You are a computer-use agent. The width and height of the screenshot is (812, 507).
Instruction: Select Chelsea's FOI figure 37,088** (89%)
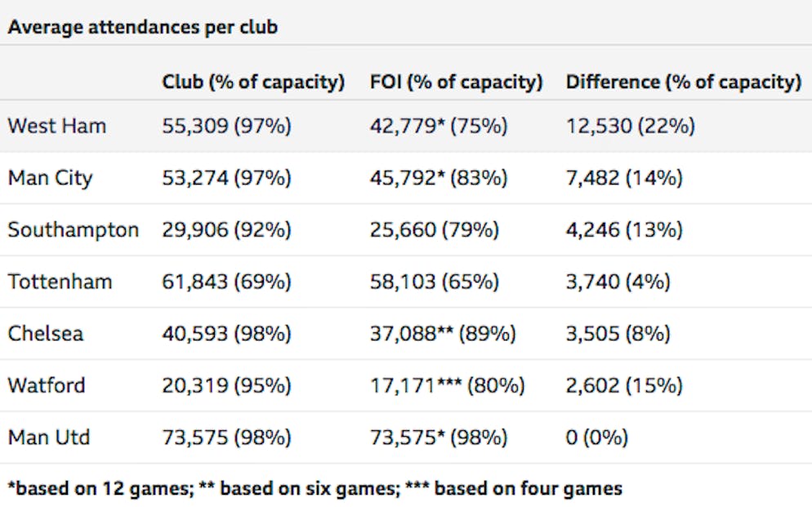point(442,333)
